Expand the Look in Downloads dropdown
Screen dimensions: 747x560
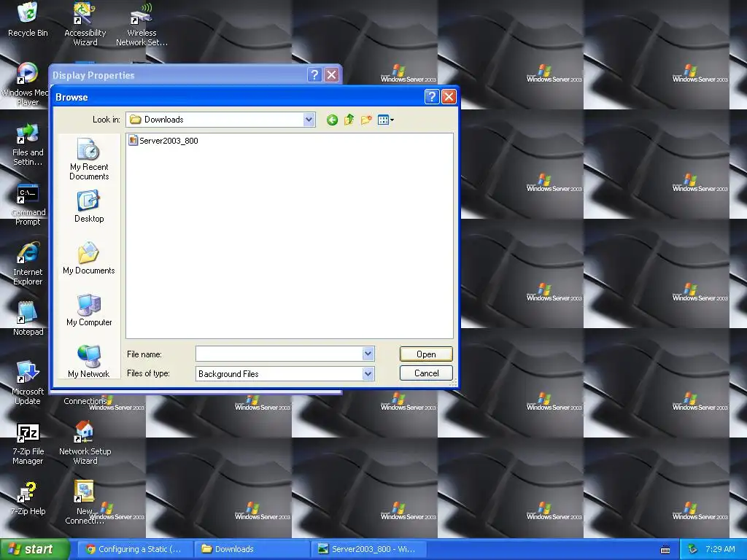[x=309, y=120]
